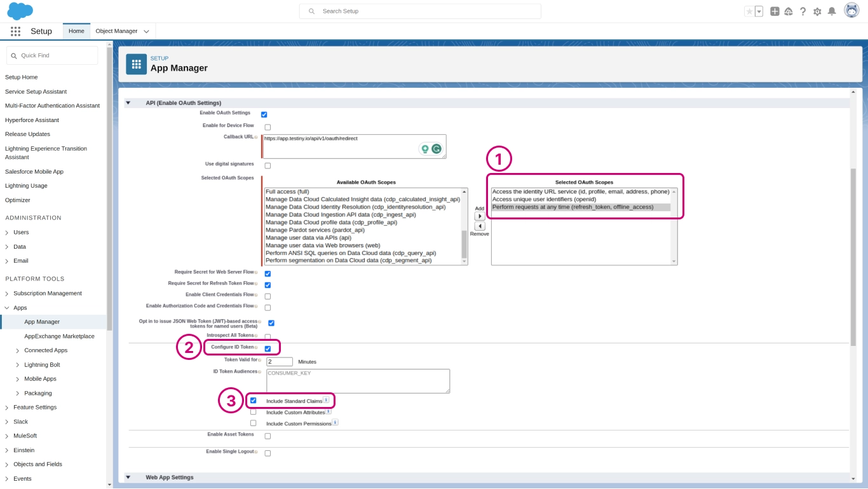
Task: Open the Setup gear menu
Action: (x=817, y=11)
